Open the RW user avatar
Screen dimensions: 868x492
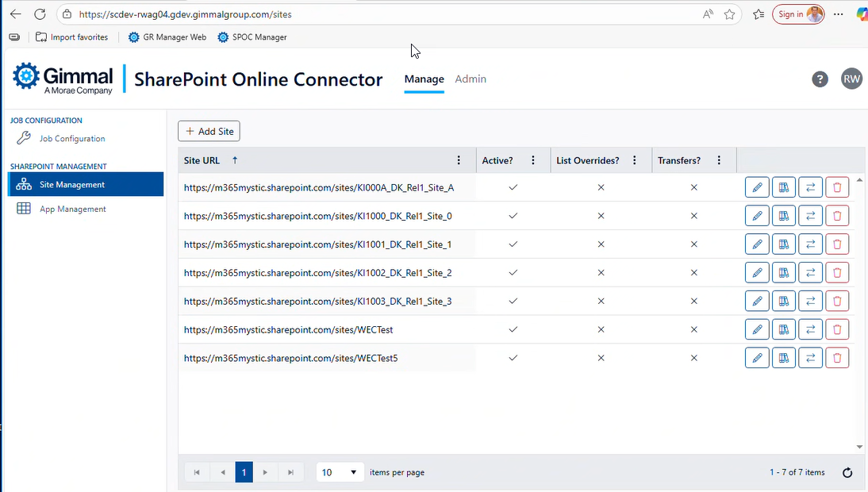[851, 79]
